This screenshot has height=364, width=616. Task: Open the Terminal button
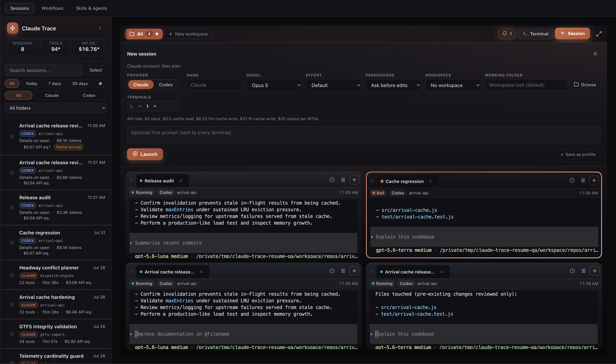[x=535, y=34]
